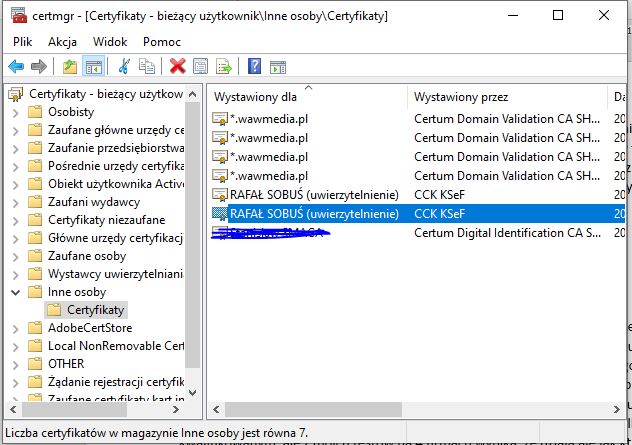Open the Akcja menu
The image size is (632, 445).
pyautogui.click(x=62, y=41)
